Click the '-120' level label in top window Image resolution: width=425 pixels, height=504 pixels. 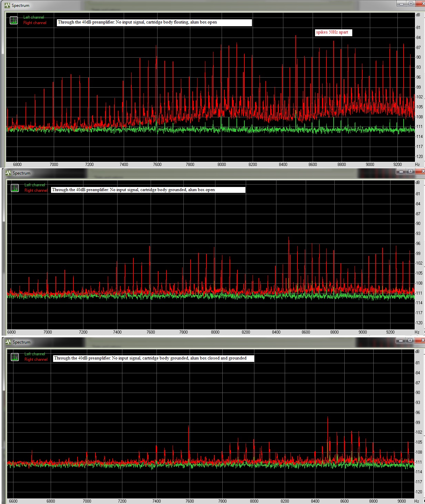[419, 156]
